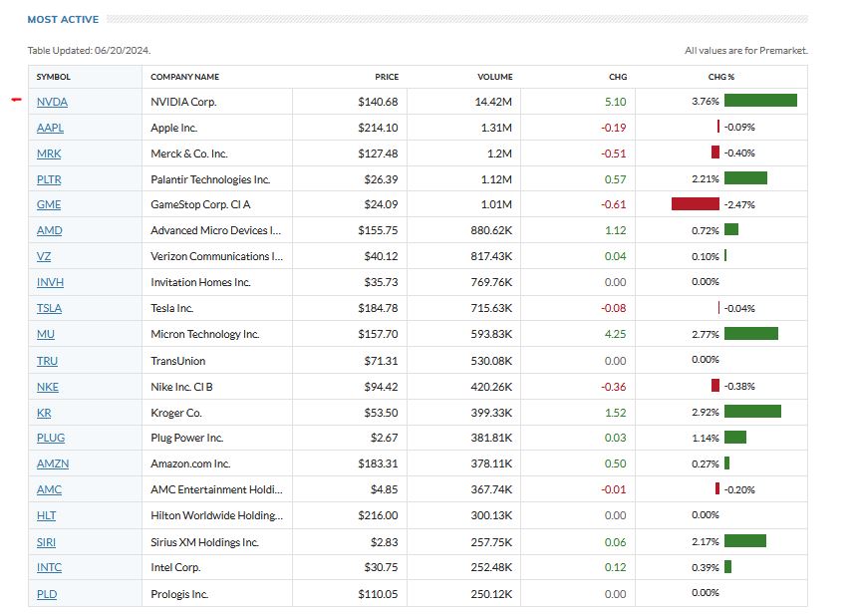Click the MU ticker symbol
This screenshot has height=616, width=855.
[46, 334]
